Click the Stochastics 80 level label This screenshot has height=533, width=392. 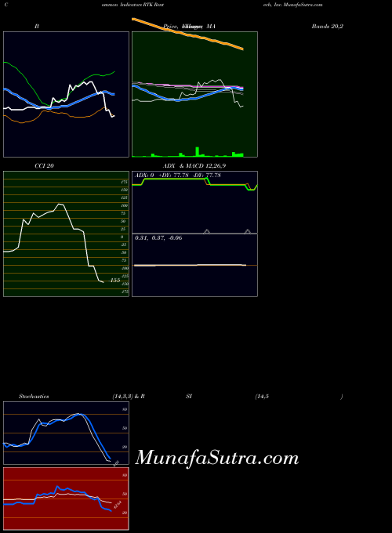[125, 410]
